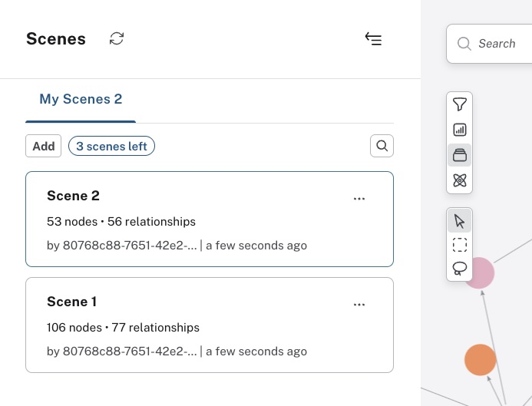
Task: Click the 3 scenes left badge
Action: tap(111, 146)
